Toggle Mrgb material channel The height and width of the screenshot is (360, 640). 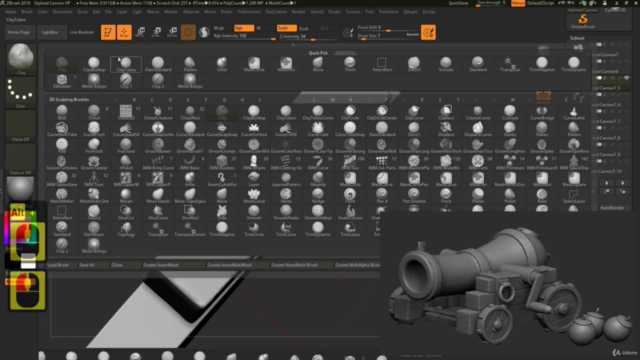pyautogui.click(x=219, y=28)
